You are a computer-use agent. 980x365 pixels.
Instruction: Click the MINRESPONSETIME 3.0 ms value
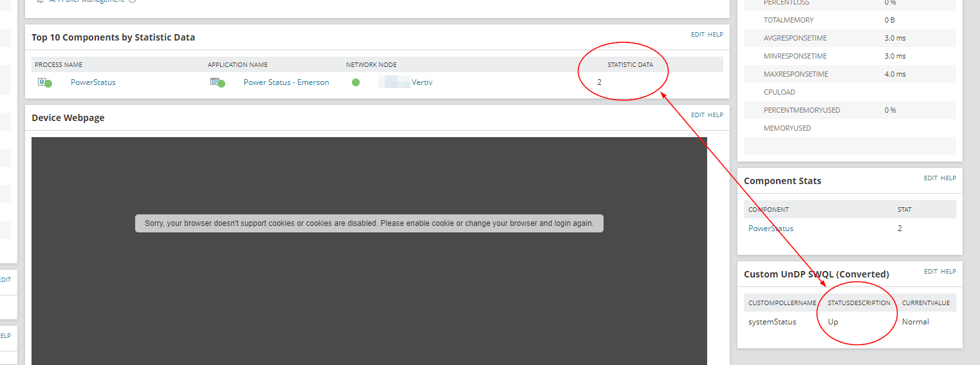click(x=895, y=57)
